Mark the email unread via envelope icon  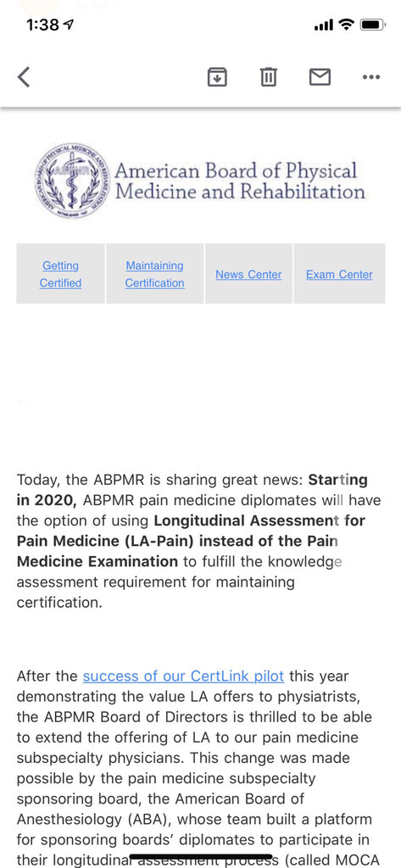click(320, 77)
